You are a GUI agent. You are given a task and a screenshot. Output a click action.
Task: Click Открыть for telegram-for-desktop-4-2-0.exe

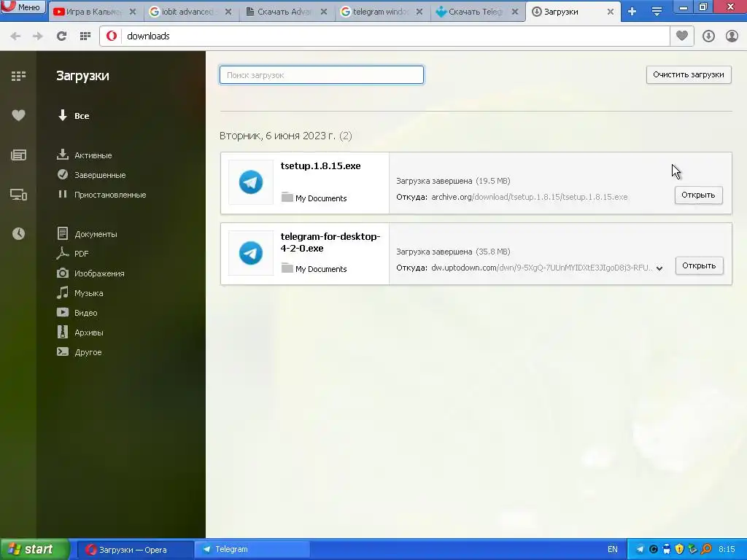pos(699,265)
